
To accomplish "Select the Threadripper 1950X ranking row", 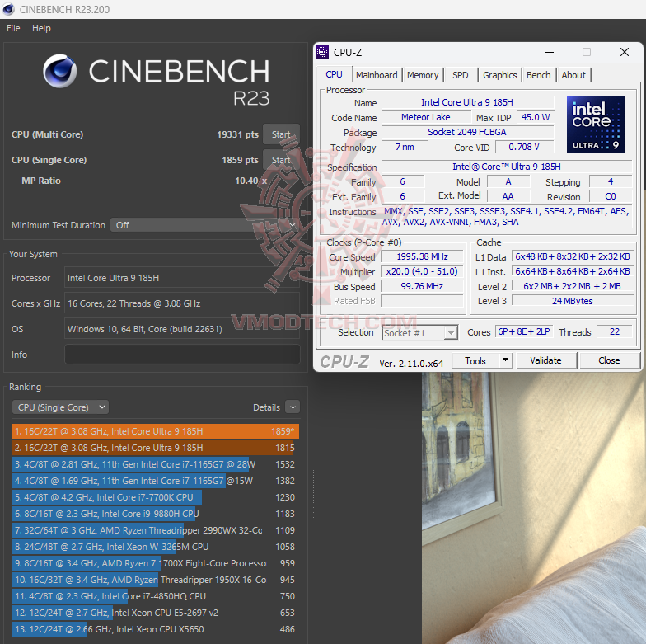I will pyautogui.click(x=155, y=580).
